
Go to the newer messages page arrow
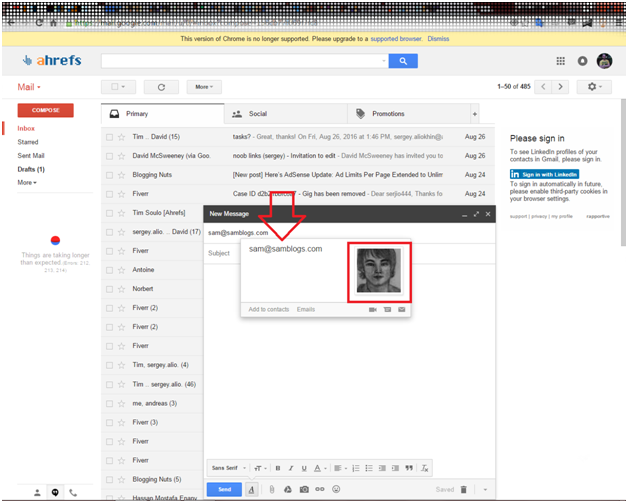click(x=543, y=87)
